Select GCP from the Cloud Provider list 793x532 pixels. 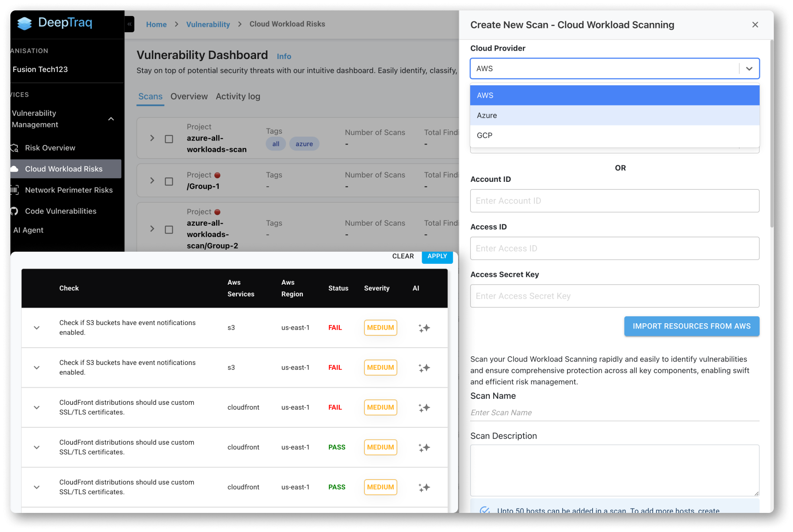tap(615, 135)
